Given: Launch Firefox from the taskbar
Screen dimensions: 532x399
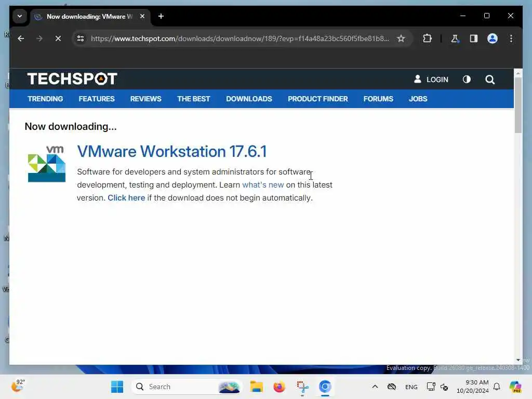Looking at the screenshot, I should [x=279, y=387].
